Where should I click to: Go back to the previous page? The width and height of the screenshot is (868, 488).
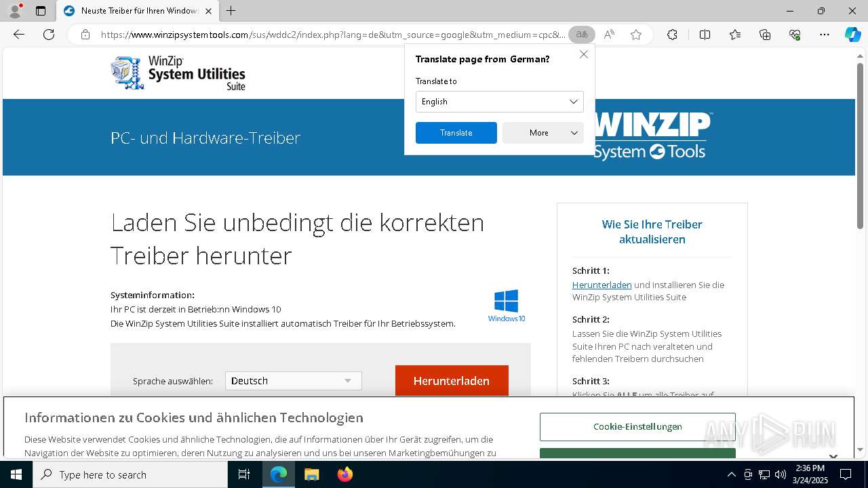pyautogui.click(x=19, y=35)
